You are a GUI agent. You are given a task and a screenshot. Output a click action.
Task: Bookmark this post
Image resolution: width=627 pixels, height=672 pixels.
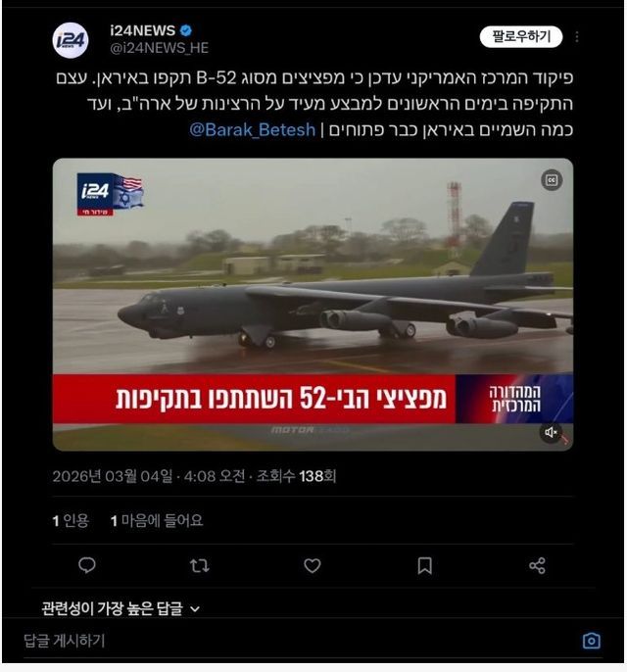coord(424,566)
